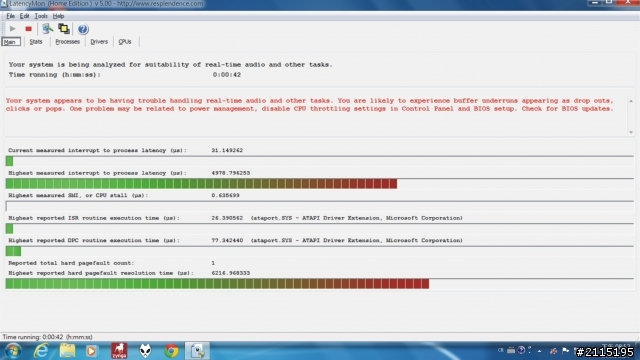Start latency monitoring with the play button
Viewport: 640px width, 360px height.
[x=12, y=29]
